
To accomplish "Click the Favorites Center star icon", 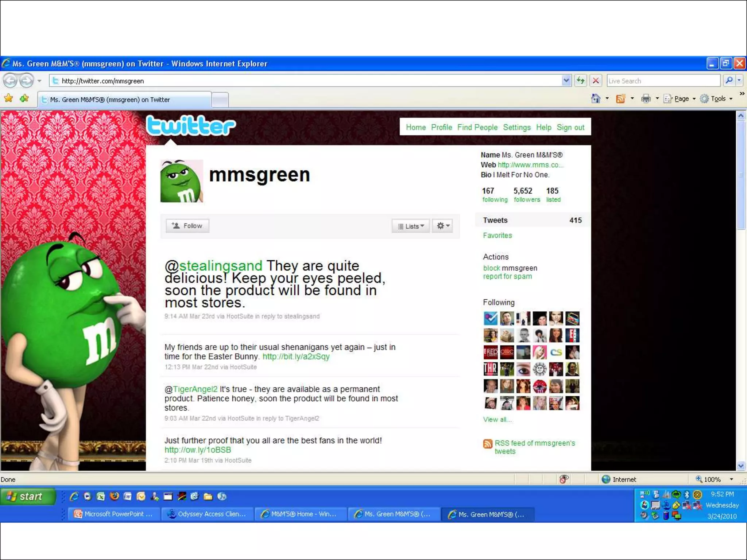I will [8, 98].
